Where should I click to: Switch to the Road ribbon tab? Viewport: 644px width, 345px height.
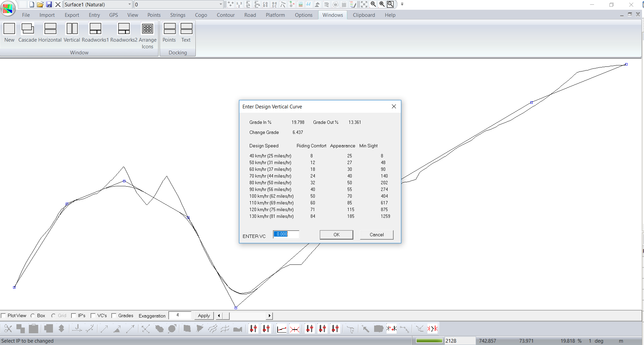click(250, 15)
